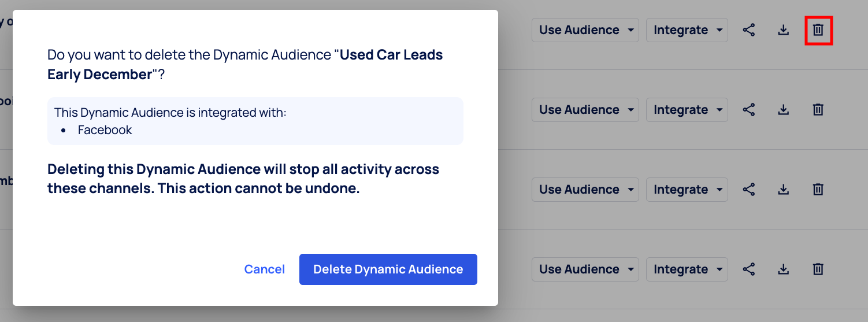Click the share icon in the bottom row

coord(749,269)
